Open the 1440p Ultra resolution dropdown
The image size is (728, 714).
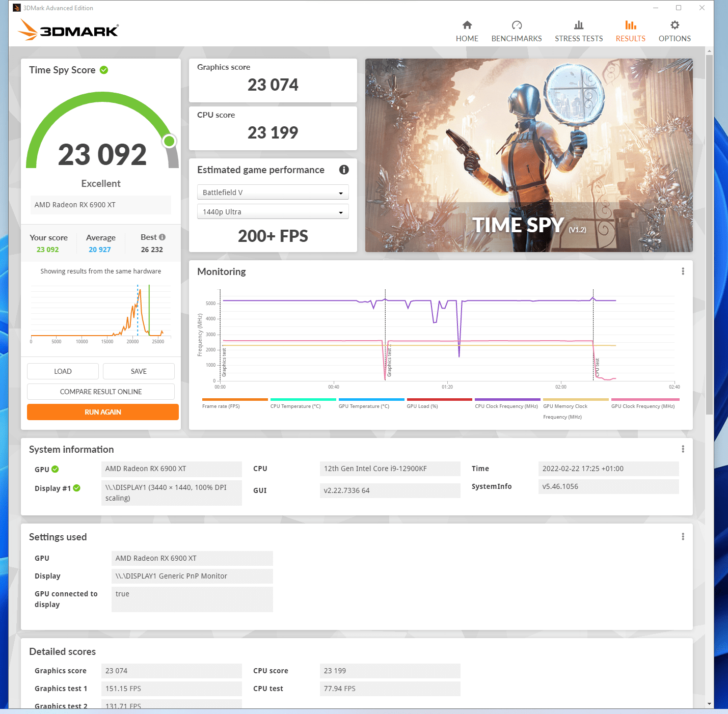pos(273,211)
